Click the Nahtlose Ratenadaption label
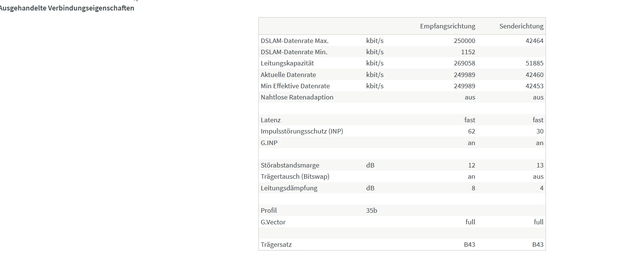Image resolution: width=644 pixels, height=258 pixels. (x=297, y=97)
